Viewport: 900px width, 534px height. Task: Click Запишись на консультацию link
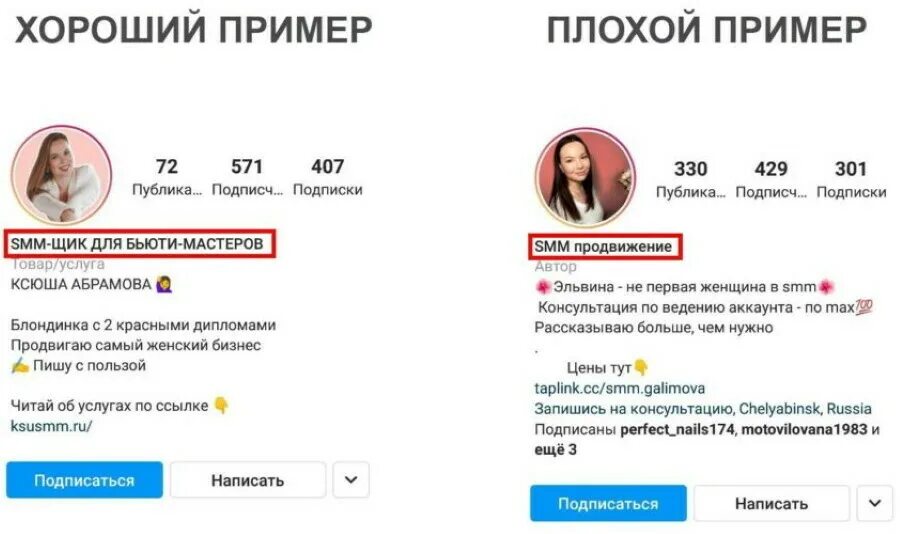(633, 409)
